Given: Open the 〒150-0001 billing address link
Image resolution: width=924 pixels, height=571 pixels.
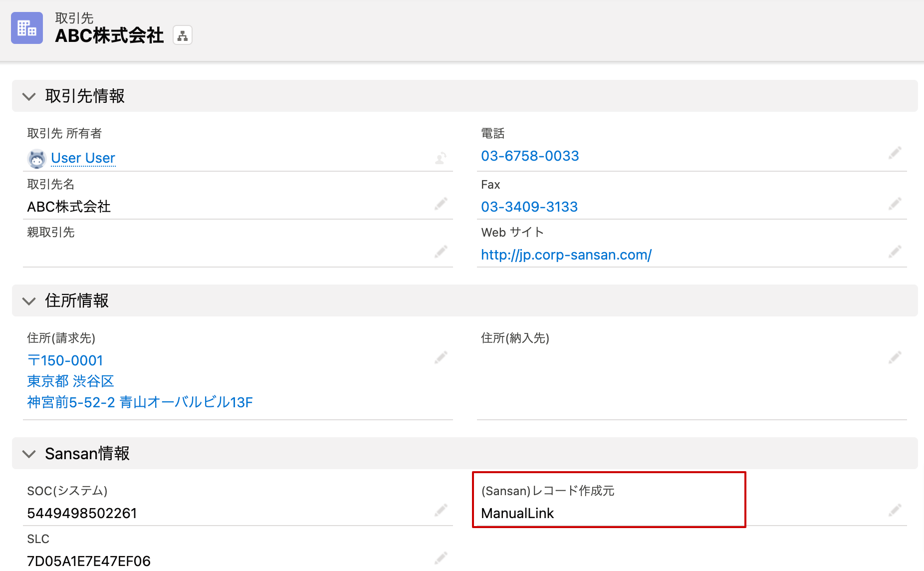Looking at the screenshot, I should point(65,360).
